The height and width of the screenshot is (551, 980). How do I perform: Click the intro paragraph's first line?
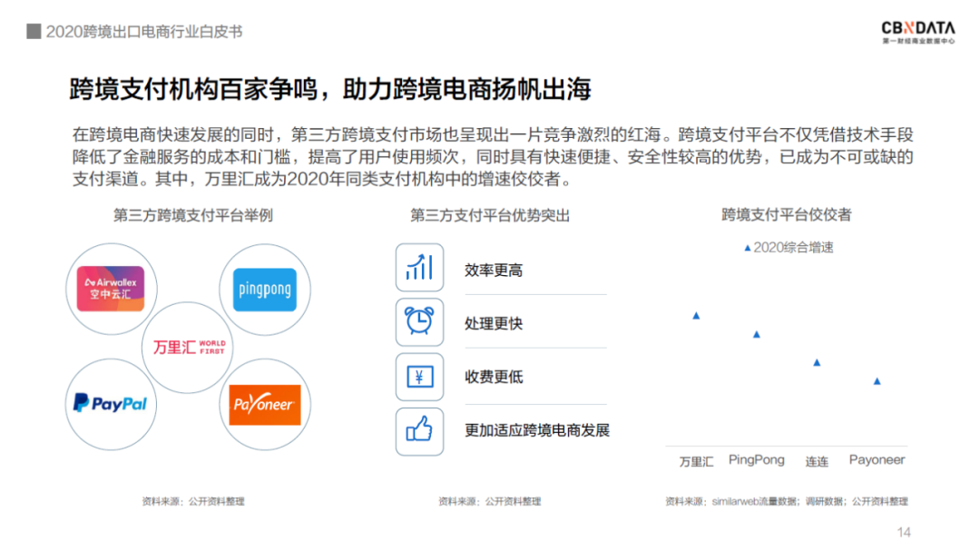pyautogui.click(x=493, y=134)
